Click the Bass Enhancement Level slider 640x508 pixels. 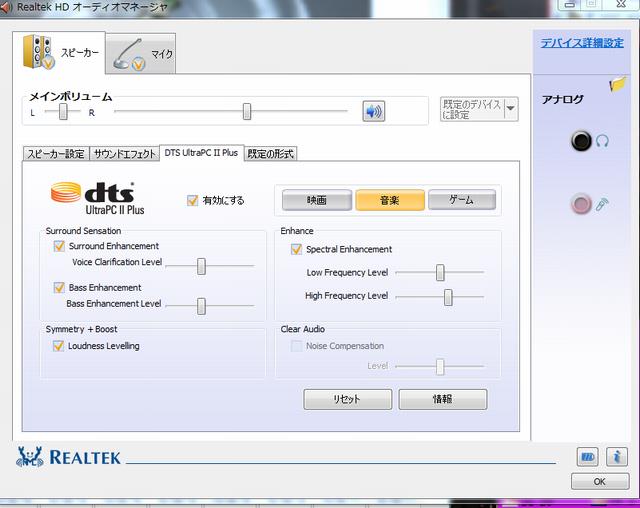[x=201, y=306]
